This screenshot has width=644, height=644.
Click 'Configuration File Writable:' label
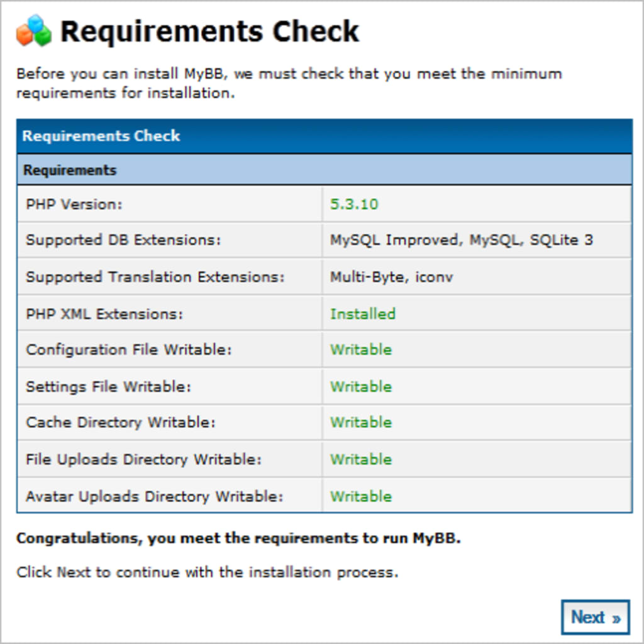(x=129, y=350)
